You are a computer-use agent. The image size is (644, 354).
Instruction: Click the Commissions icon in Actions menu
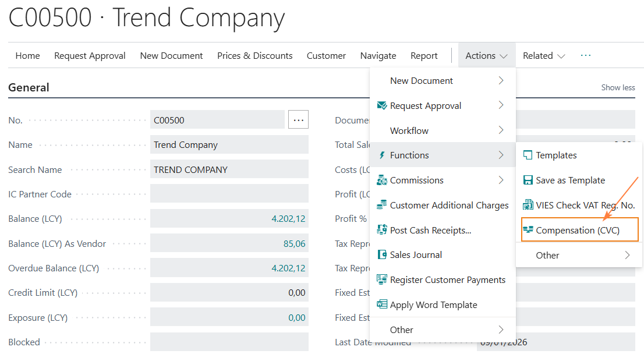(382, 180)
